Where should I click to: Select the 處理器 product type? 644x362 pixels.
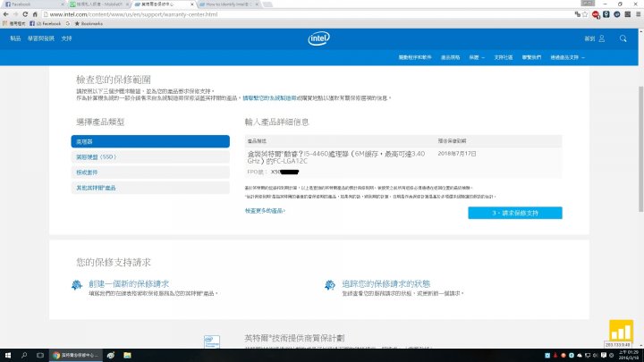point(150,141)
